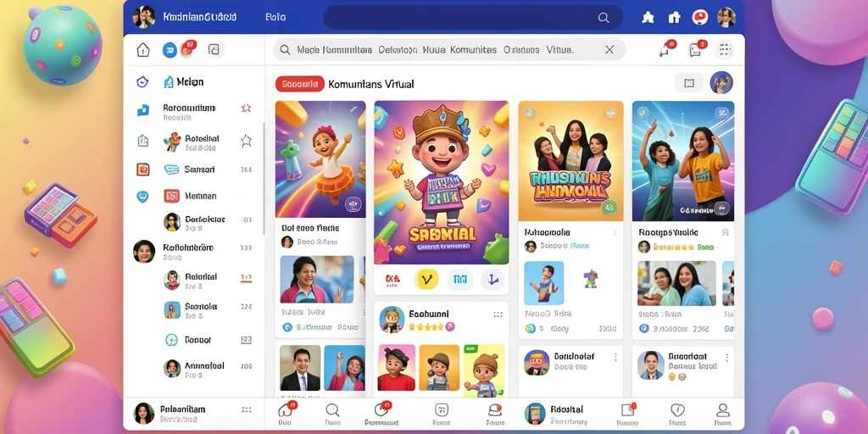Image resolution: width=868 pixels, height=434 pixels.
Task: Open the chat icon with the red badge
Action: point(697,50)
